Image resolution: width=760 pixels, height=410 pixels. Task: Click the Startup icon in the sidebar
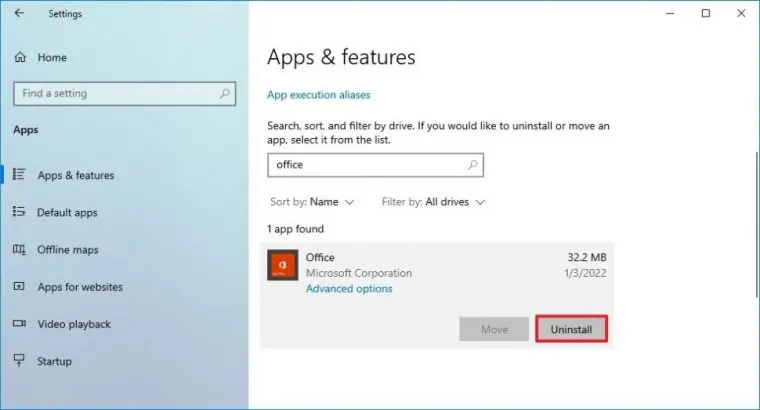click(19, 361)
